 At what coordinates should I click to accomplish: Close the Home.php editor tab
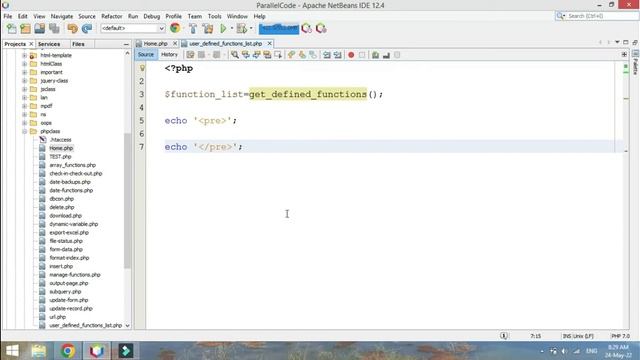175,43
